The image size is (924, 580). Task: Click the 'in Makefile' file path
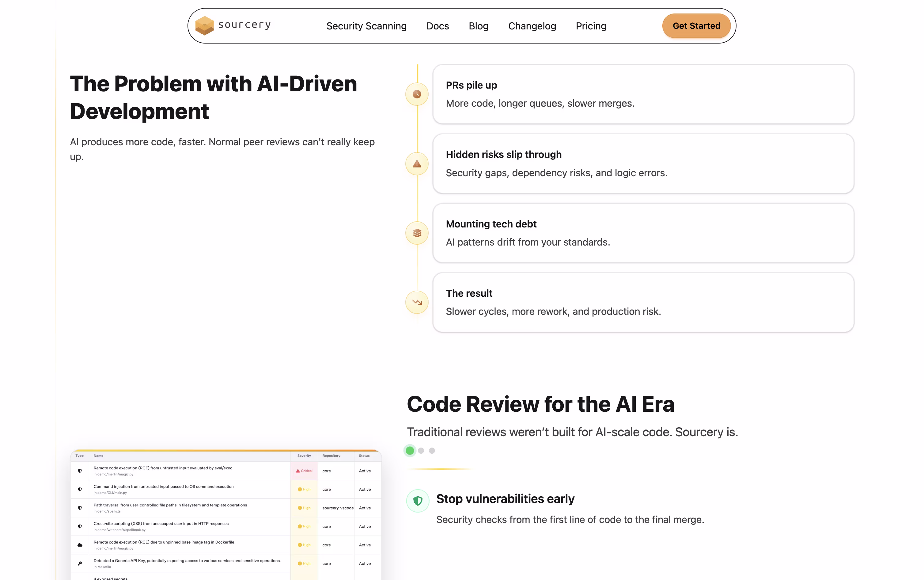pyautogui.click(x=102, y=567)
